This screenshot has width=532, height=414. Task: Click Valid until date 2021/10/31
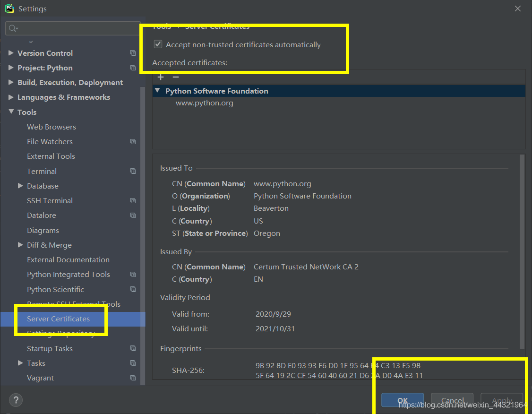click(275, 328)
